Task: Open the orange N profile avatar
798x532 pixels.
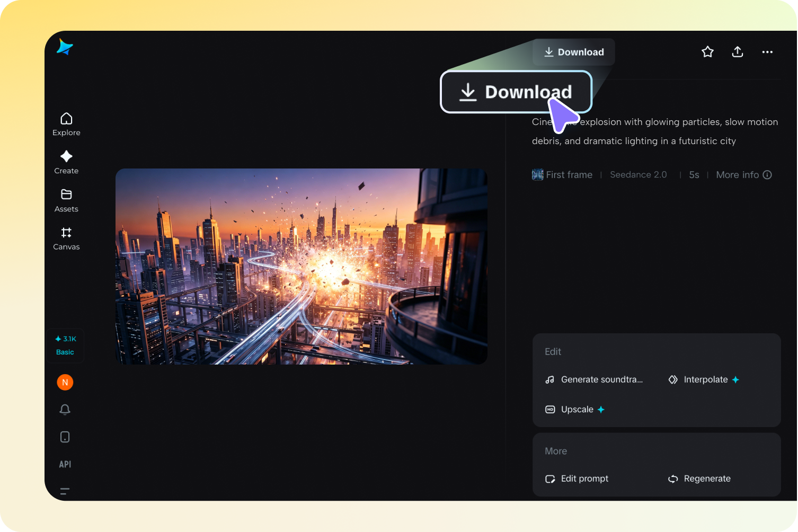Action: point(65,382)
